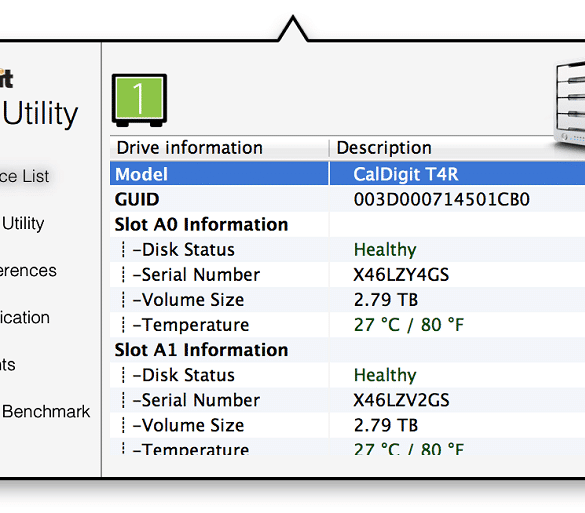Select GUID value 003D000714501CB0
Image resolution: width=585 pixels, height=513 pixels.
point(442,199)
